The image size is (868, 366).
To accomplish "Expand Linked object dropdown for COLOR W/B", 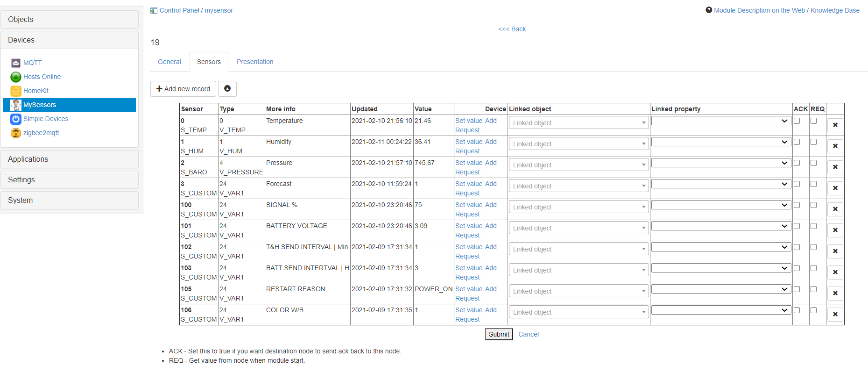I will pyautogui.click(x=579, y=312).
